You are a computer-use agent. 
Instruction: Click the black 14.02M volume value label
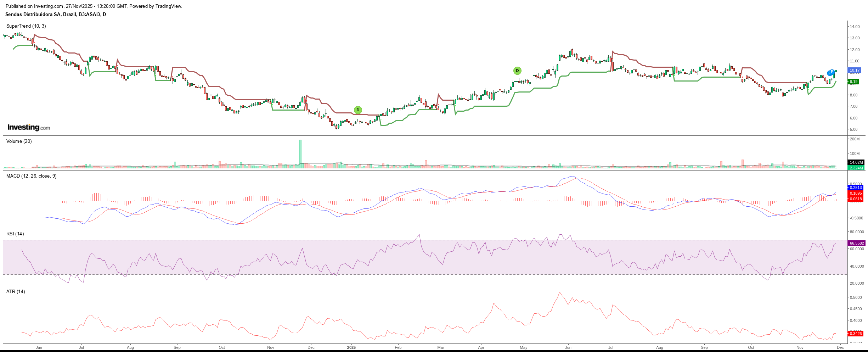856,162
